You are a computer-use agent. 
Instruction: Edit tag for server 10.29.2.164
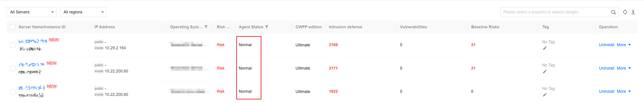coord(545,48)
